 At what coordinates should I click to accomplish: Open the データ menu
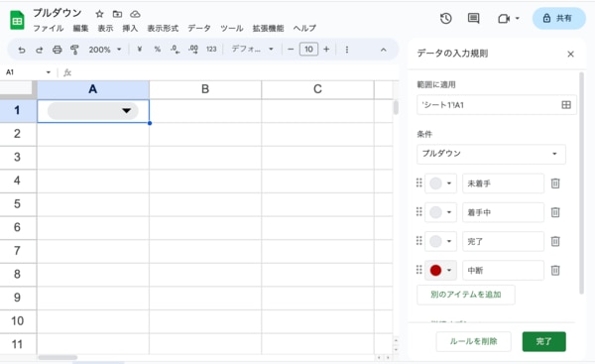coord(199,29)
